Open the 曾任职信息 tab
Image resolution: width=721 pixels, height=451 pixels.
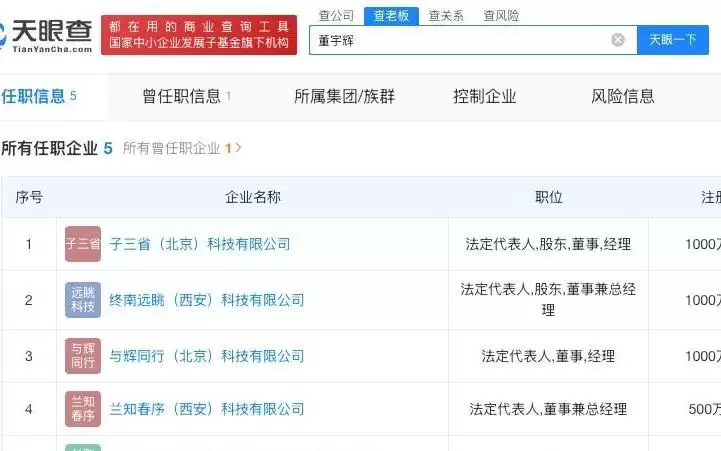pos(186,97)
